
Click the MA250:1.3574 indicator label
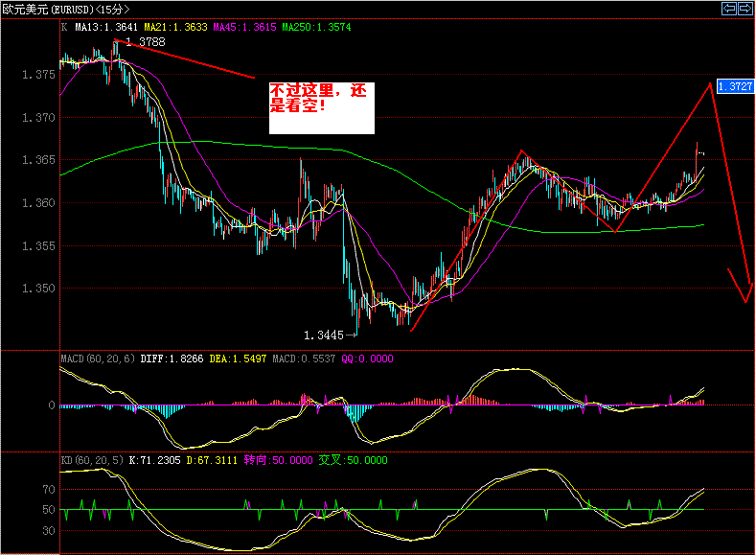click(x=316, y=27)
